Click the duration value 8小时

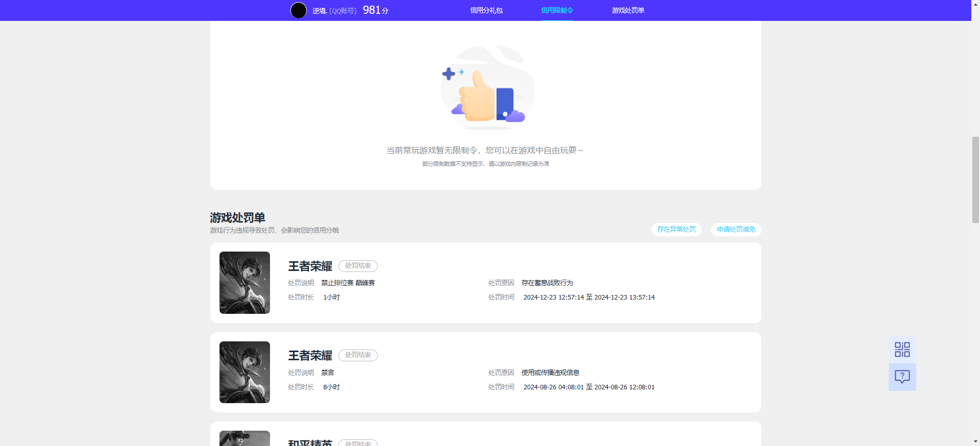(331, 387)
